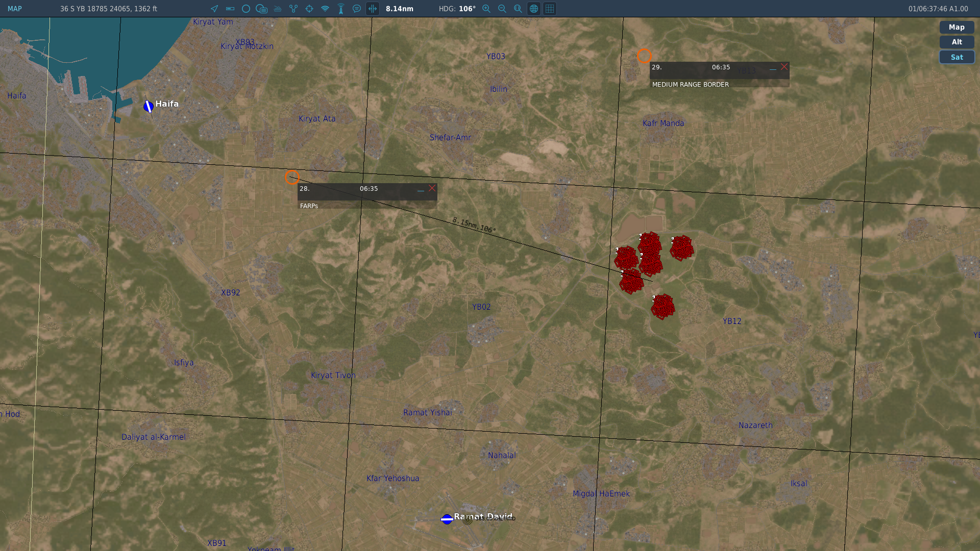Select the ruler bar tool in toolbar

tap(230, 9)
